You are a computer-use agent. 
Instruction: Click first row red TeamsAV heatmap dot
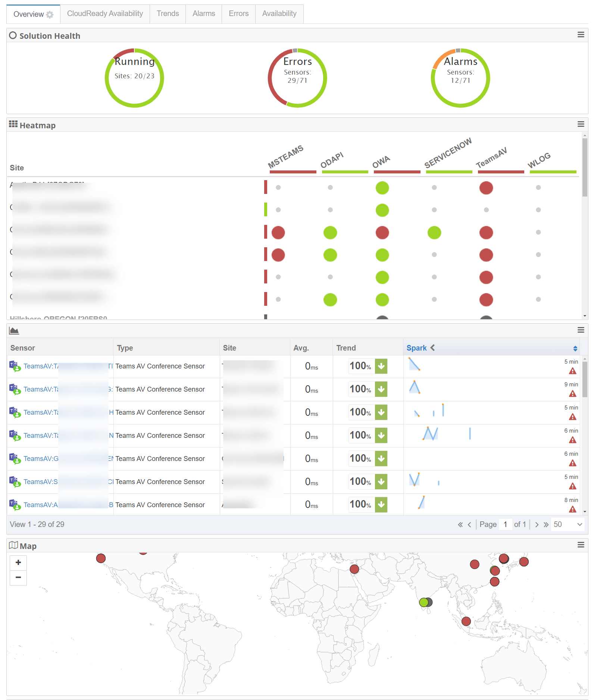click(486, 188)
